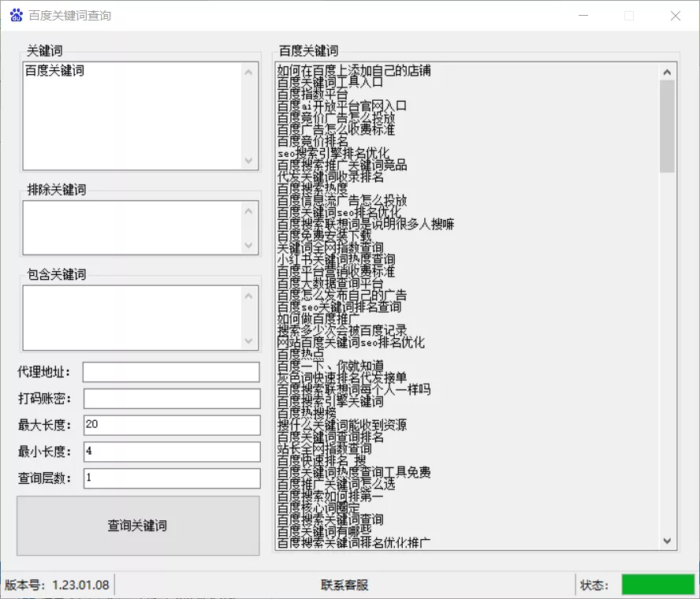The width and height of the screenshot is (700, 599).
Task: Select result 百度竞价广告怎么投放
Action: (336, 117)
